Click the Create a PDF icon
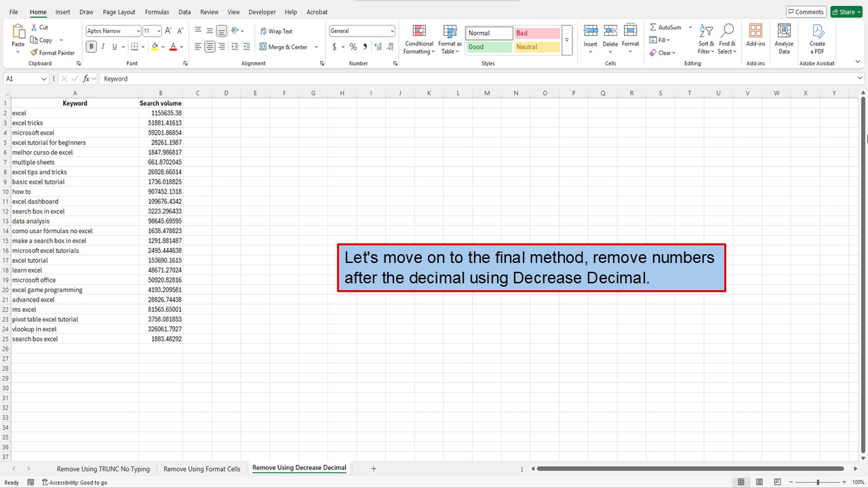Viewport: 868px width, 488px height. (x=817, y=37)
